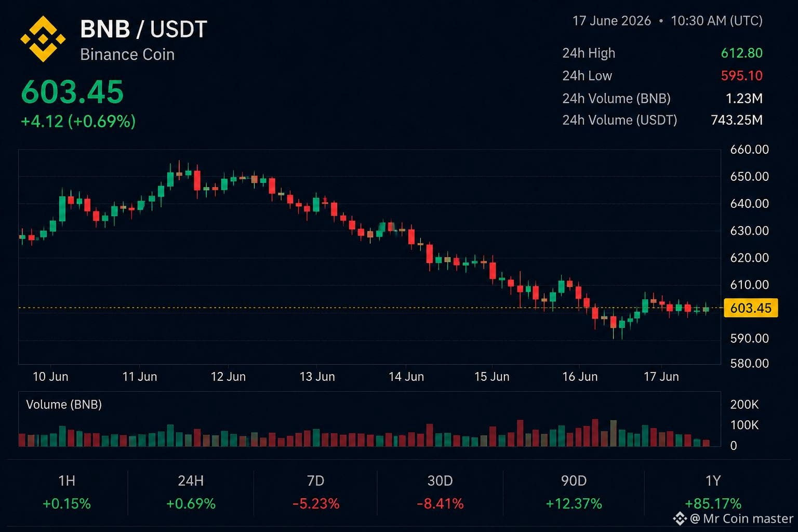Click the 640.00 price axis label
Viewport: 798px width, 532px height.
750,204
